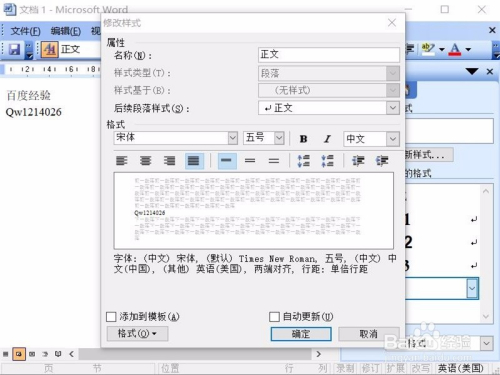500x375 pixels.
Task: Apply right alignment in Modify Style dialog
Action: pyautogui.click(x=170, y=161)
